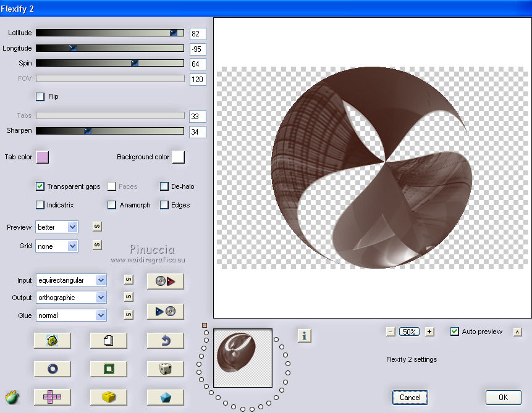Enable the Anamorph checkbox
The width and height of the screenshot is (532, 413).
coord(112,205)
